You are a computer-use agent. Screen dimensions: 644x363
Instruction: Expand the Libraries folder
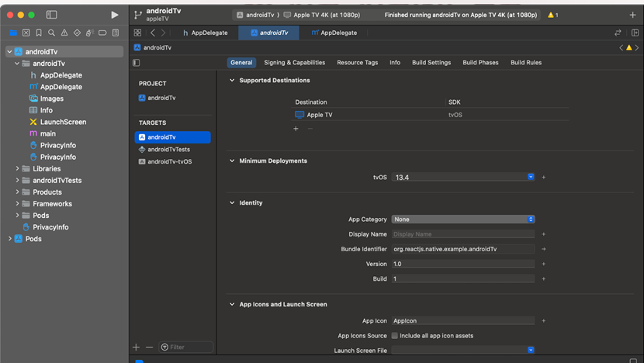(17, 168)
